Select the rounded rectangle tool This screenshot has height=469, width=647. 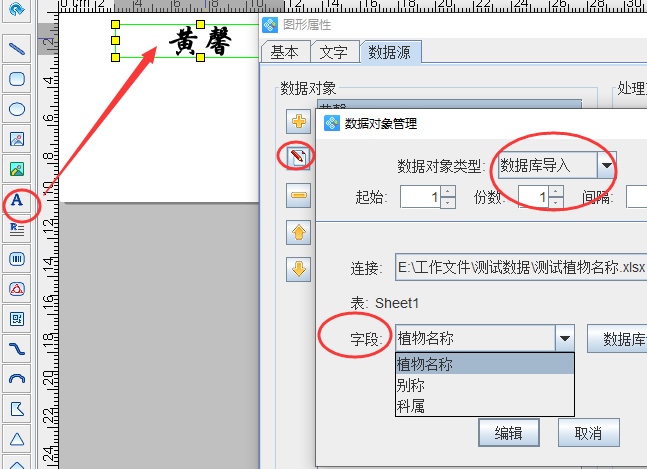coord(17,79)
